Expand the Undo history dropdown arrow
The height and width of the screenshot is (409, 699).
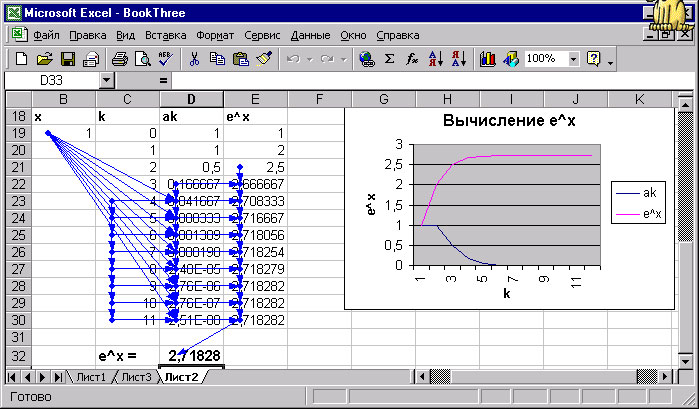click(309, 59)
